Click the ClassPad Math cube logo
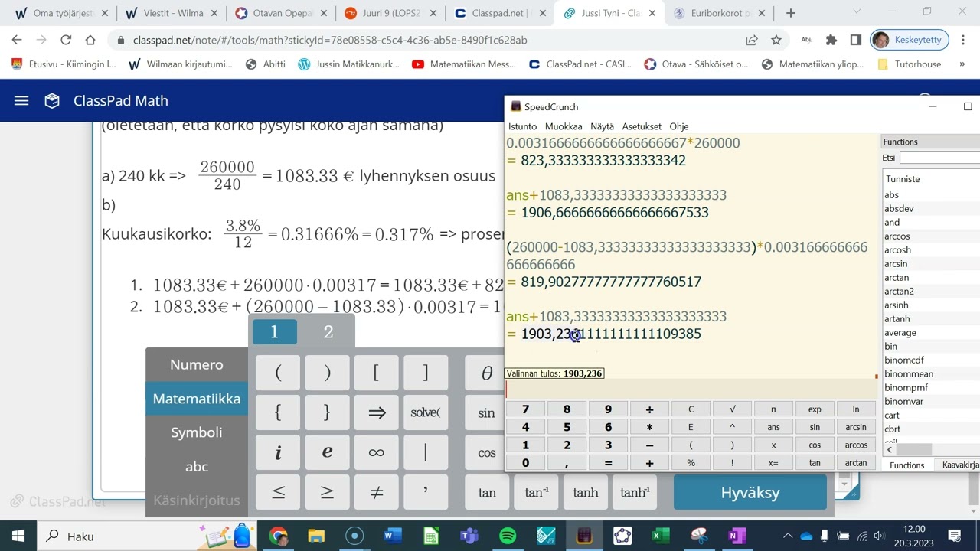The height and width of the screenshot is (551, 980). tap(52, 101)
